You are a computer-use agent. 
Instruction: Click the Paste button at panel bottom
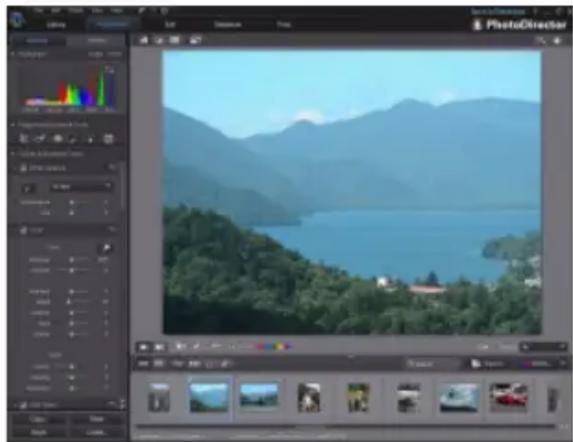96,419
